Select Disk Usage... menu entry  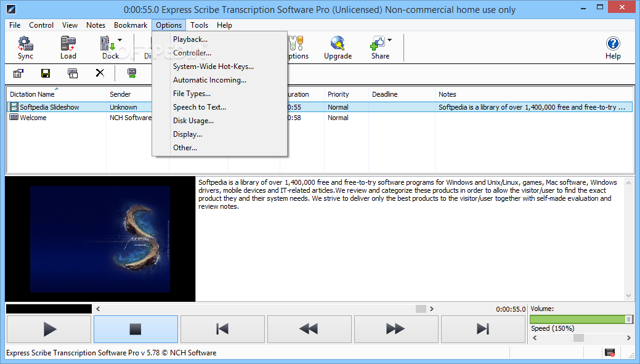coord(219,121)
